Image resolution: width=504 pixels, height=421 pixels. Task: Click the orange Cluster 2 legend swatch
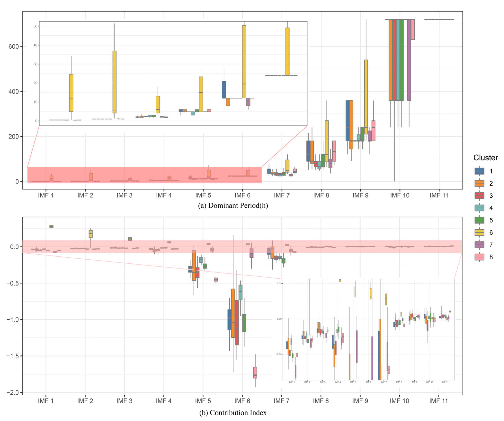tap(479, 183)
